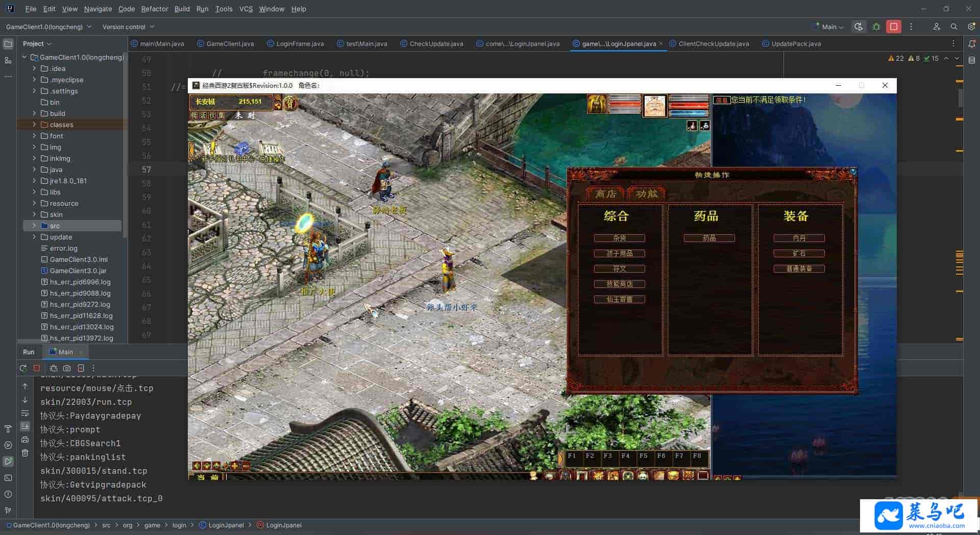Click the 药品 button in the game shop panel

[x=709, y=238]
